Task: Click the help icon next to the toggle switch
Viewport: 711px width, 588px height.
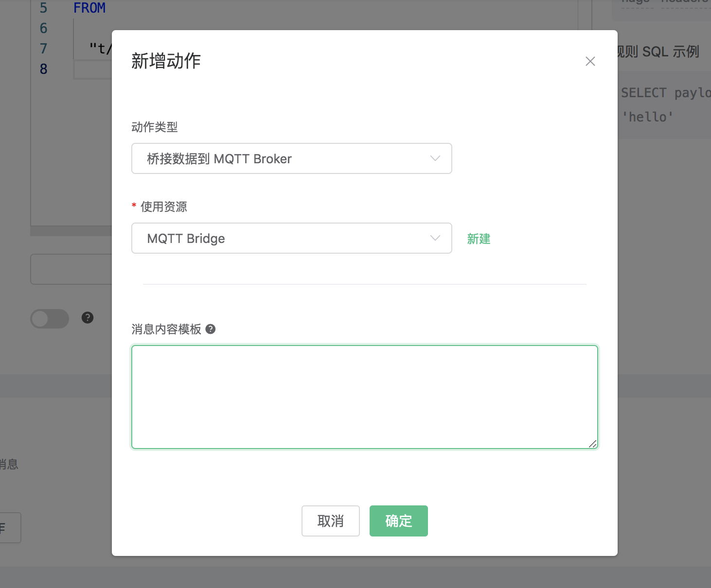Action: pos(88,318)
